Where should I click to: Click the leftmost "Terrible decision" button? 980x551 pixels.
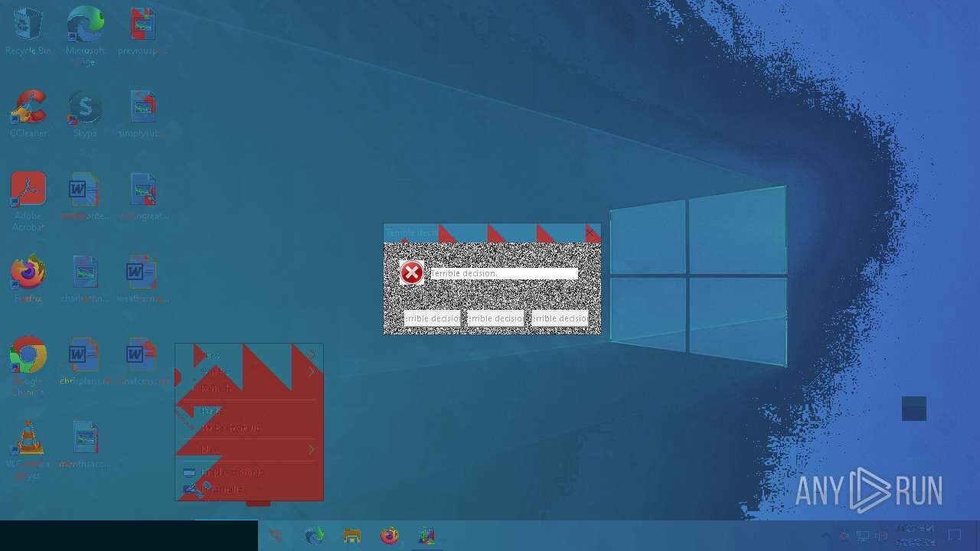click(433, 318)
